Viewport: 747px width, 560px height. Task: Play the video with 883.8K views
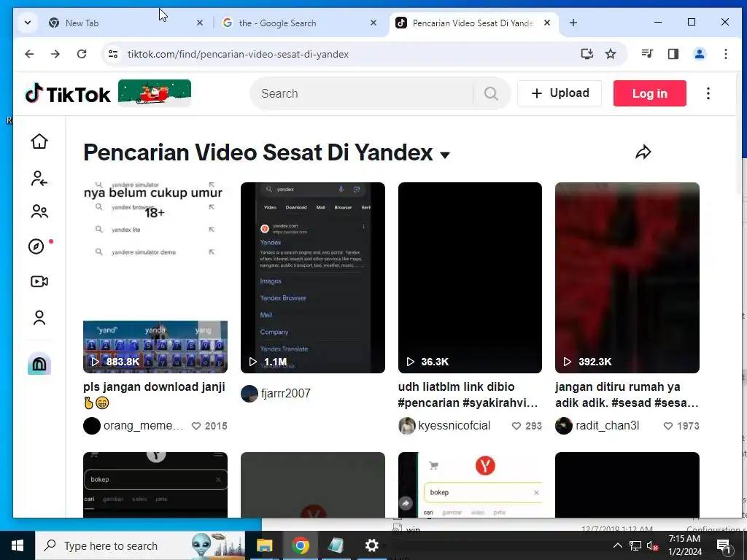155,278
